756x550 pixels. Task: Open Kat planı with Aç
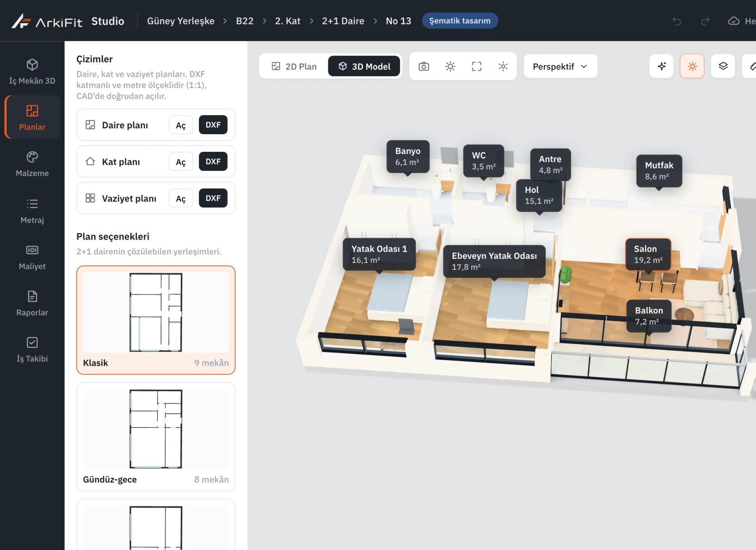pyautogui.click(x=181, y=162)
